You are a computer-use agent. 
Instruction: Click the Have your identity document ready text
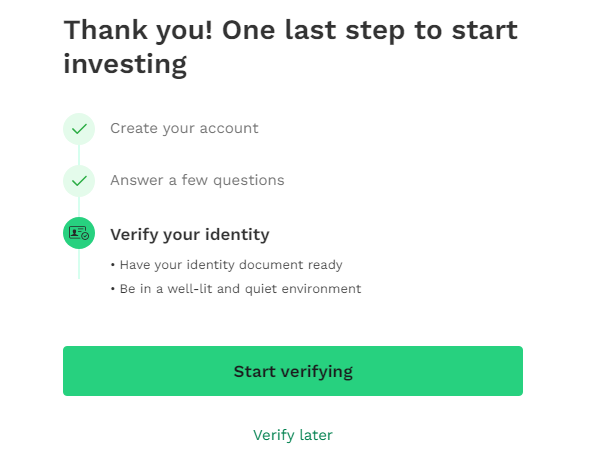click(231, 265)
